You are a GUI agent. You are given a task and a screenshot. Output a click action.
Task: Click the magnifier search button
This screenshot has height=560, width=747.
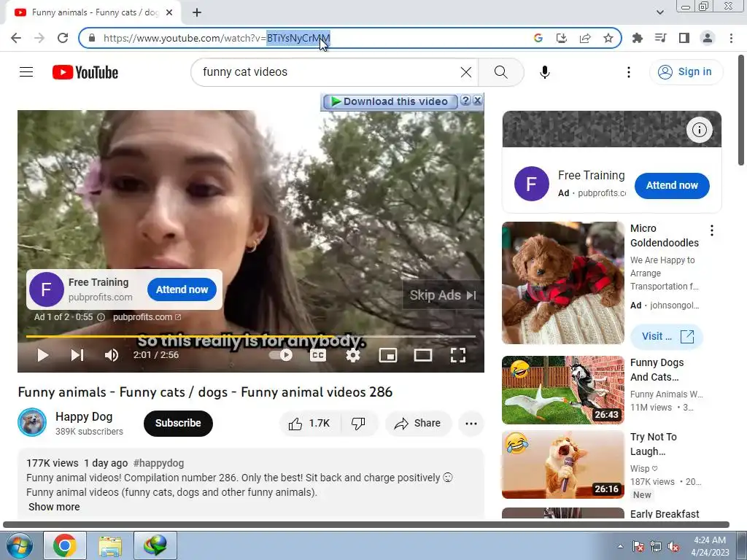click(500, 72)
